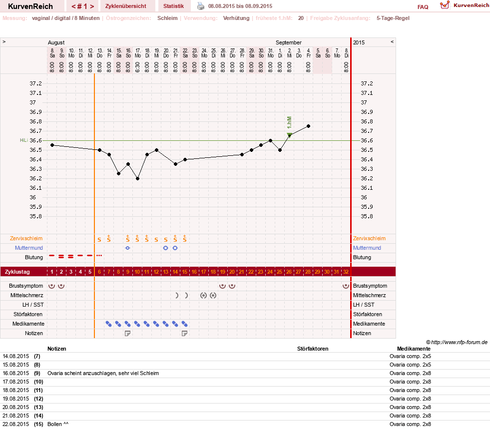Click the medication pill icon on cycle day 7

(108, 324)
